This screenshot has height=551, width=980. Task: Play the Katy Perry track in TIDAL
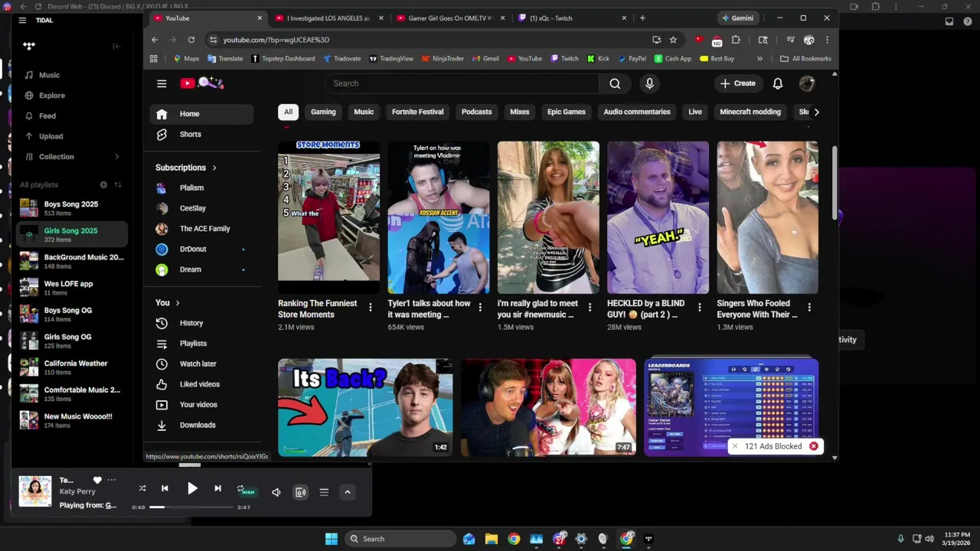[192, 488]
